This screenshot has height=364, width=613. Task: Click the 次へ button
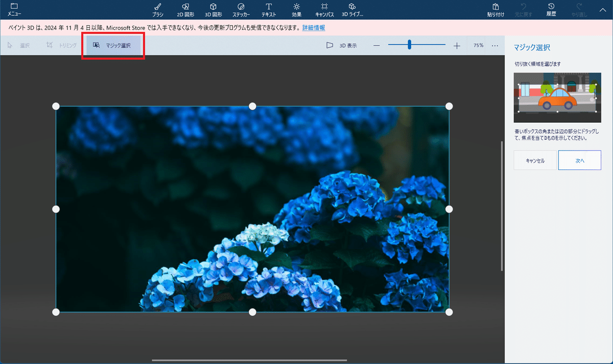pos(580,160)
